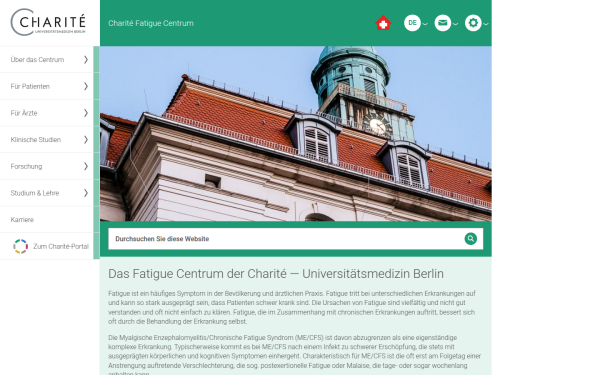Select Studium & Lehre
This screenshot has width=600, height=375.
[34, 193]
